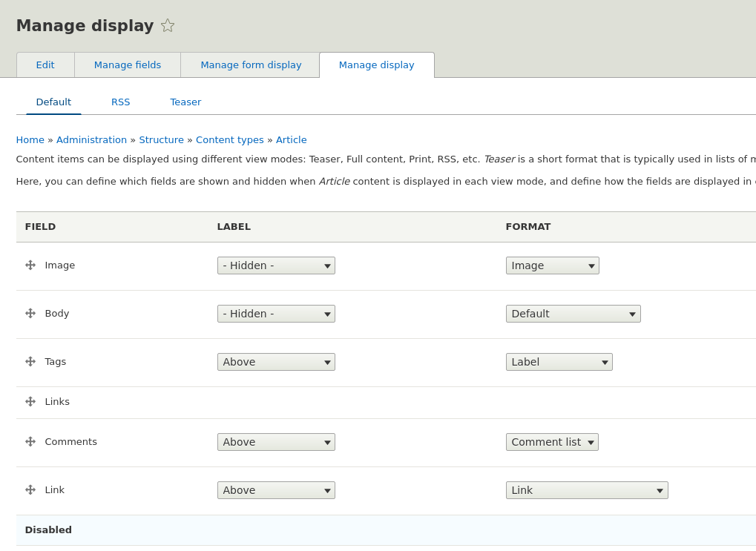Click the Body field name
756x551 pixels.
click(x=57, y=314)
